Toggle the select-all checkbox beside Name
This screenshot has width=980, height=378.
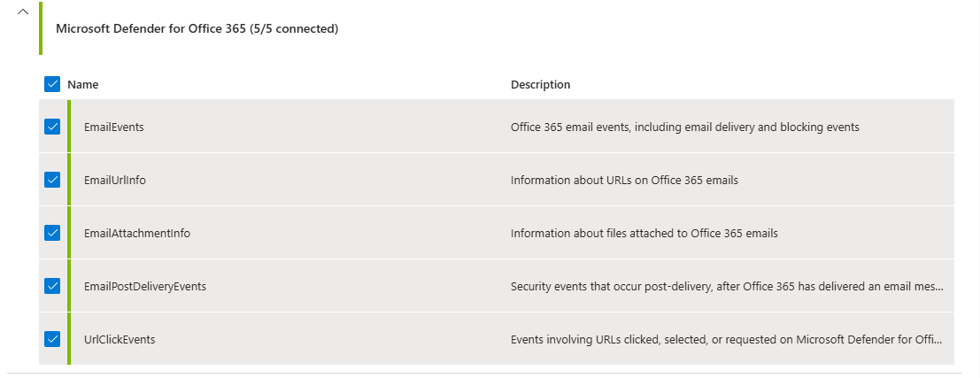tap(52, 85)
